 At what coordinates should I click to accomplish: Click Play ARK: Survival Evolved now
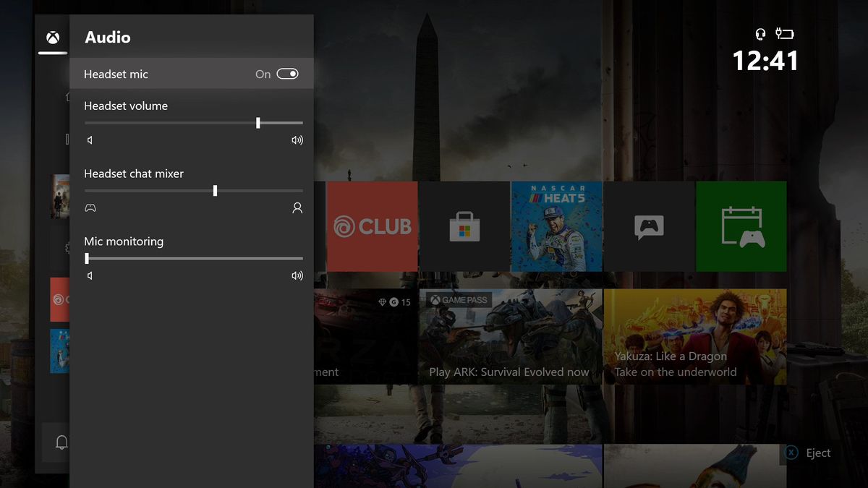(x=510, y=336)
